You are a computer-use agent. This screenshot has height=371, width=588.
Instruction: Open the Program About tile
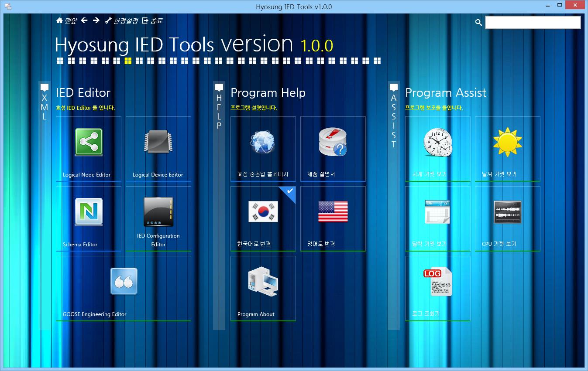(263, 288)
